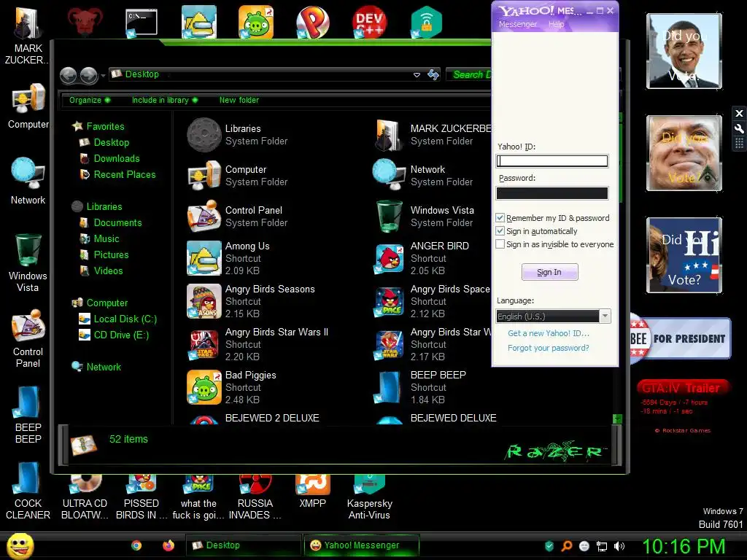Click the Sign In button
The width and height of the screenshot is (747, 560).
(x=550, y=272)
